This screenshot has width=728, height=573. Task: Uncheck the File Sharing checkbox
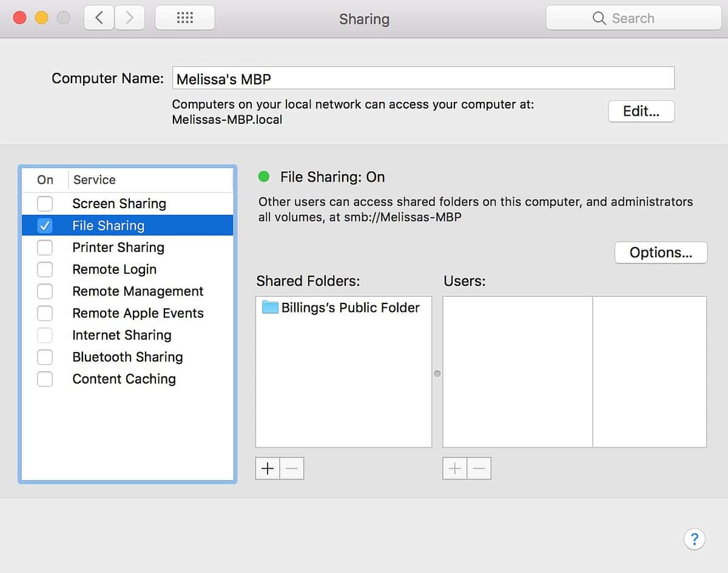coord(45,226)
